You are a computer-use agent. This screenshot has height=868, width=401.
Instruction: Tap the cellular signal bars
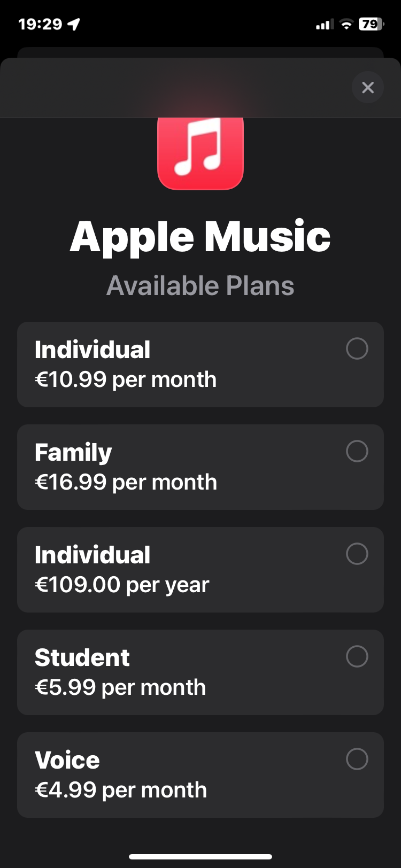tap(323, 25)
